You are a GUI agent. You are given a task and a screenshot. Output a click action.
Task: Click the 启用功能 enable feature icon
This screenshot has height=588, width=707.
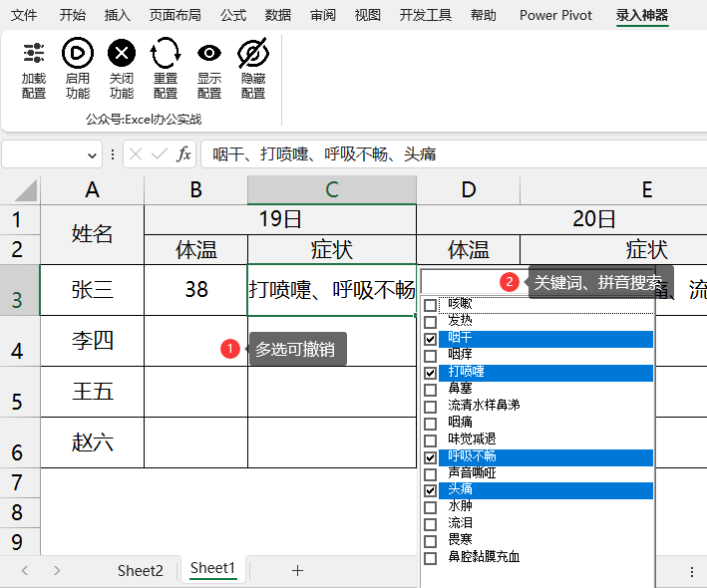coord(78,53)
